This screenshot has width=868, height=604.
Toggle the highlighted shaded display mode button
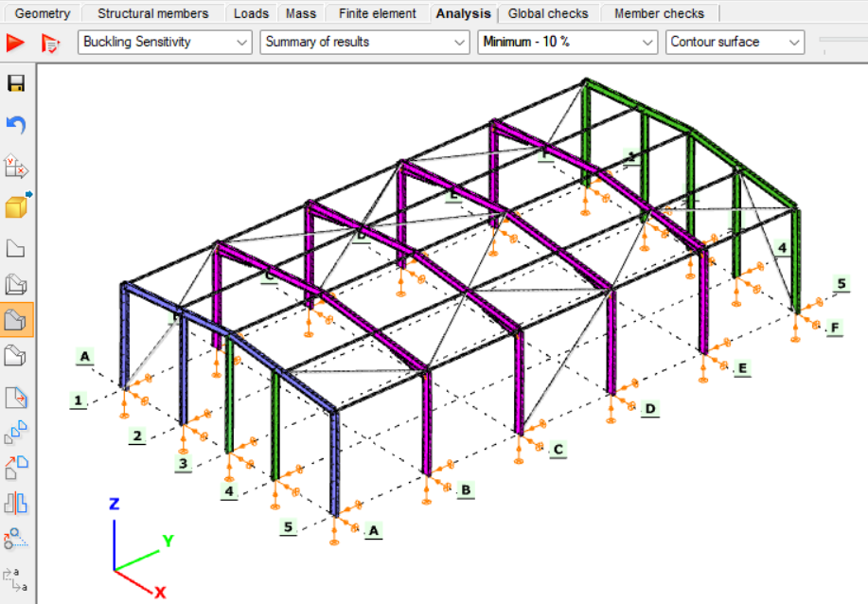17,321
